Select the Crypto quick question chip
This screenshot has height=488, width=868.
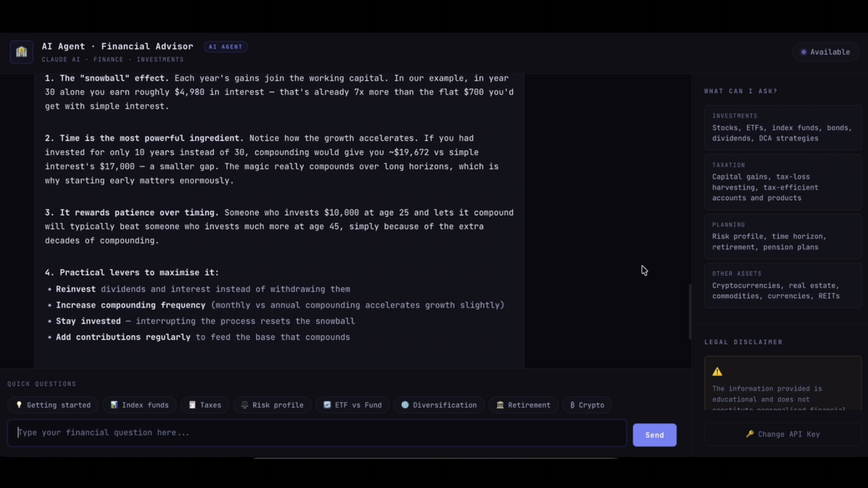[587, 405]
